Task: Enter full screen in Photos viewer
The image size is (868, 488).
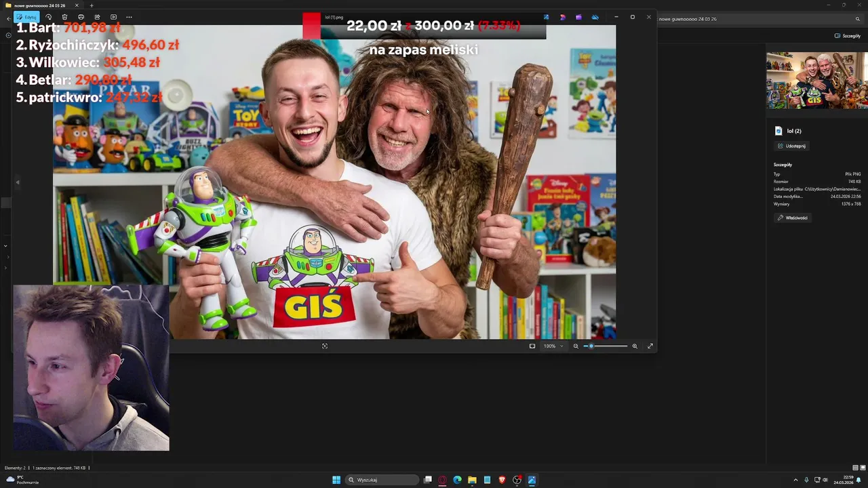Action: (650, 346)
